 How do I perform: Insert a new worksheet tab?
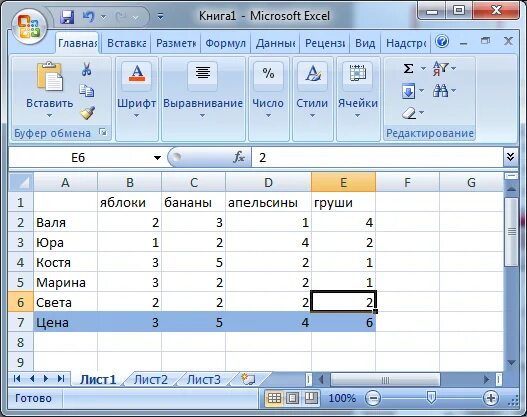click(248, 379)
